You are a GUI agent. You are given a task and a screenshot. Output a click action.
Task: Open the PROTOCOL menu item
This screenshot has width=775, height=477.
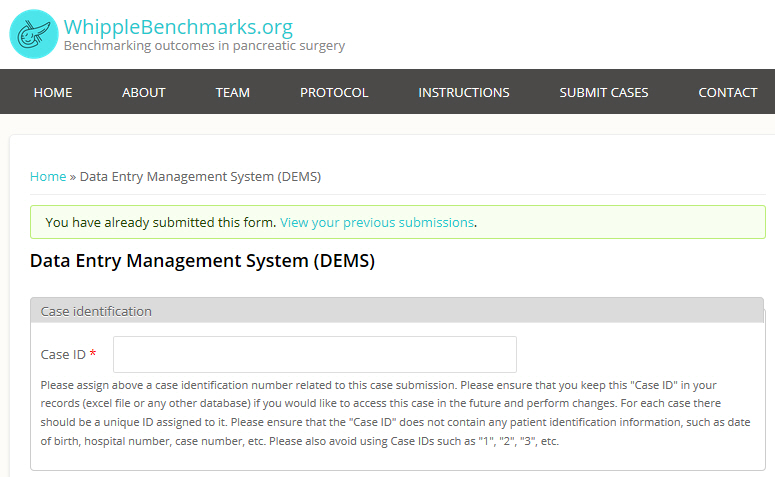point(334,92)
